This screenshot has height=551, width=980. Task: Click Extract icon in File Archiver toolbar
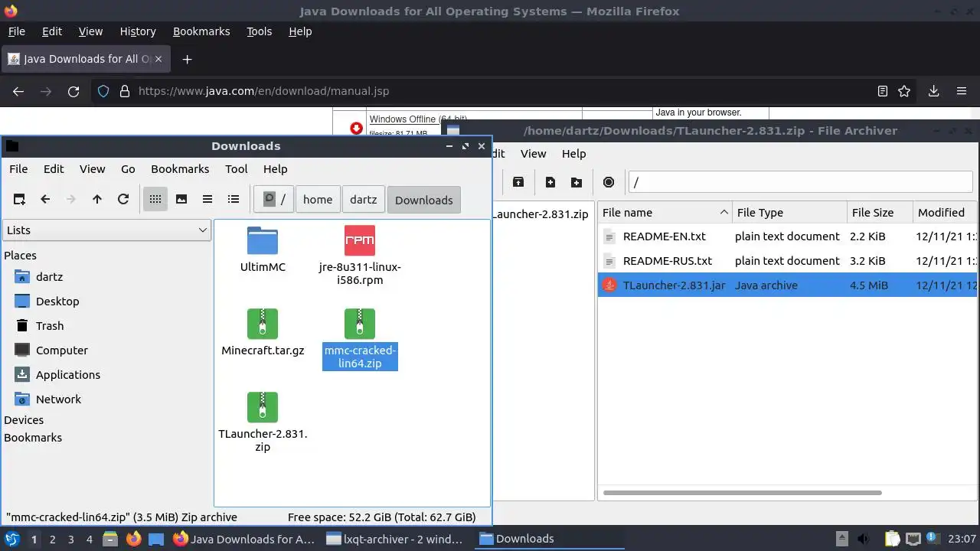click(x=518, y=182)
